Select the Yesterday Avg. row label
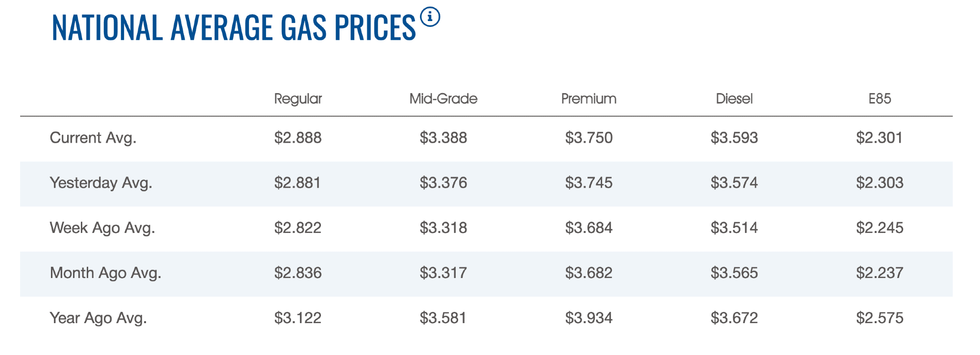Image resolution: width=980 pixels, height=355 pixels. coord(101,183)
